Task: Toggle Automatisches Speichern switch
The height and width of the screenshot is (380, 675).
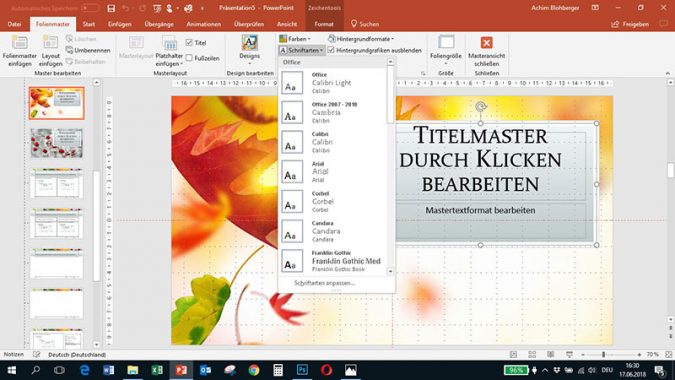Action: pyautogui.click(x=90, y=8)
